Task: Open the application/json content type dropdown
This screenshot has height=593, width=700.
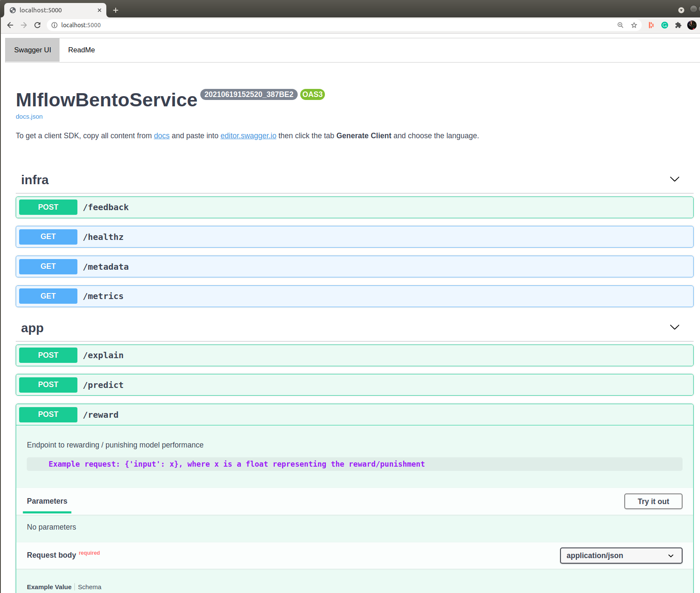Action: pyautogui.click(x=621, y=556)
